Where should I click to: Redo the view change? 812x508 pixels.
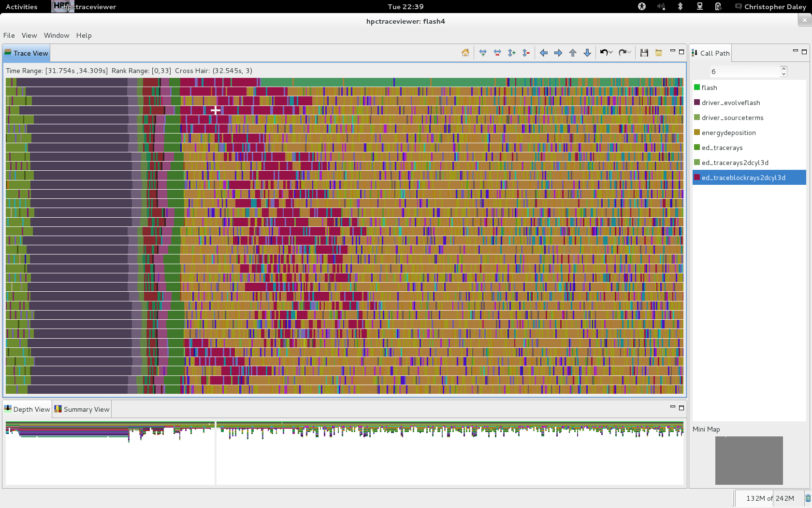click(x=623, y=53)
